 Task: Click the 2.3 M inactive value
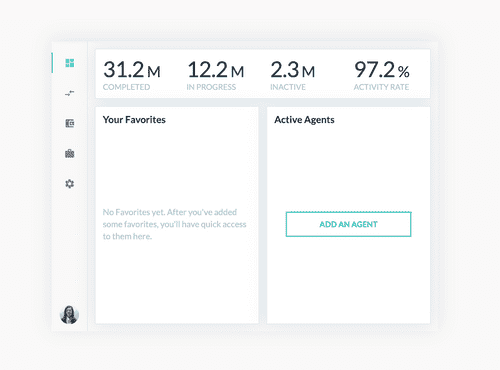click(293, 70)
